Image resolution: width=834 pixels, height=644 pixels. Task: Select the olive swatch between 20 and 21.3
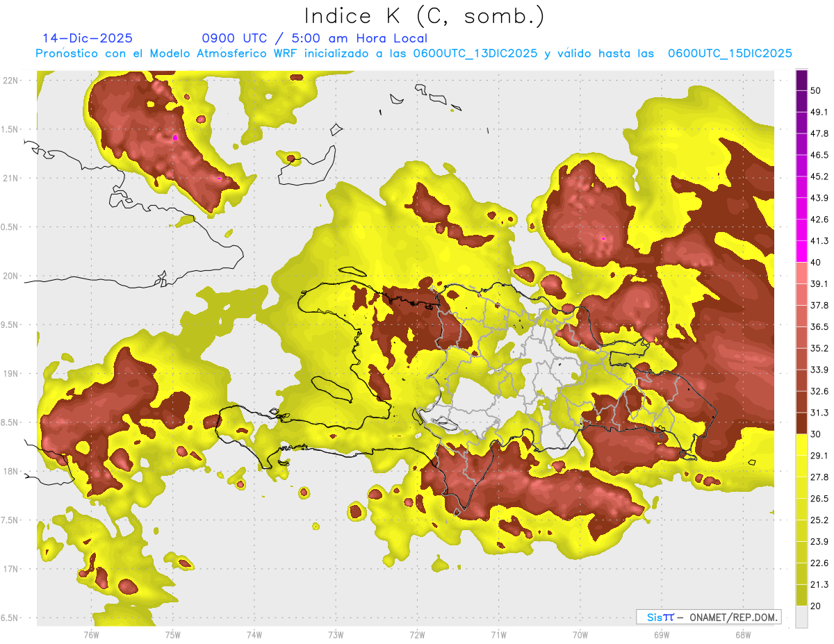801,595
